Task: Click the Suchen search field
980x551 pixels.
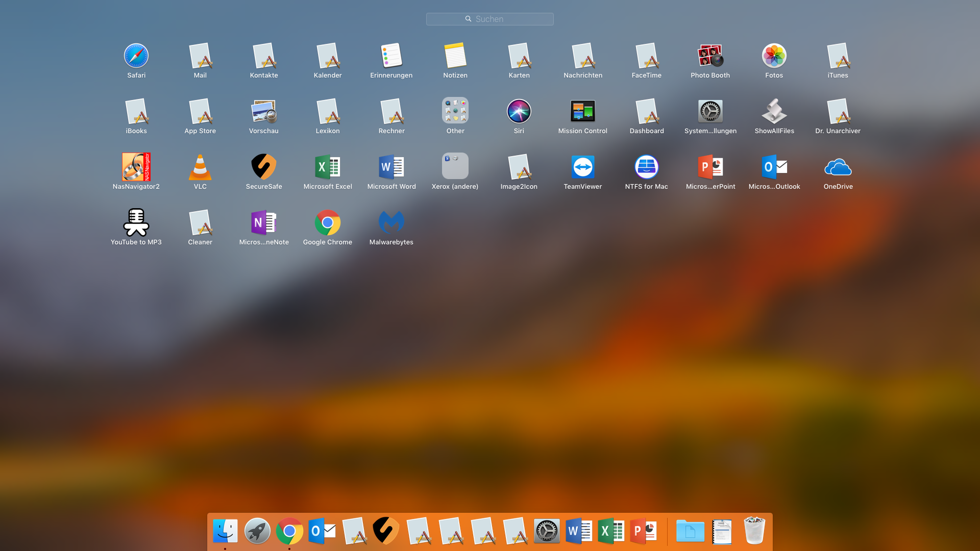Action: pyautogui.click(x=490, y=19)
